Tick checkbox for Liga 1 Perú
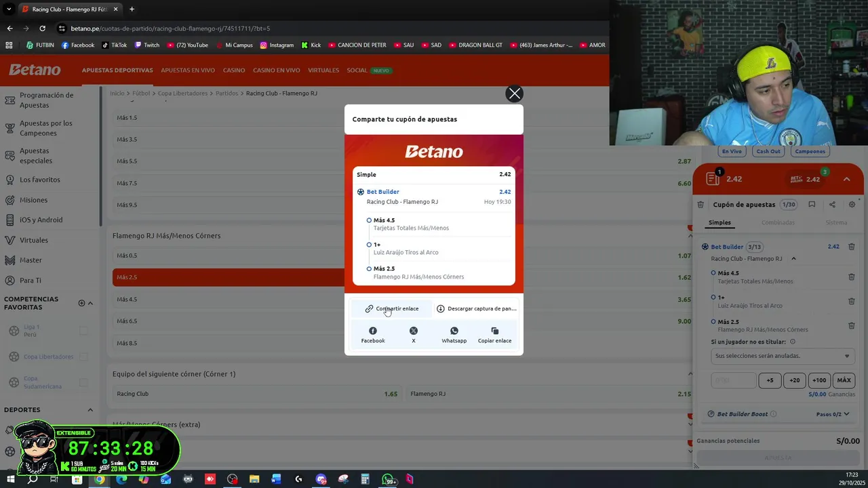868x488 pixels. click(83, 331)
